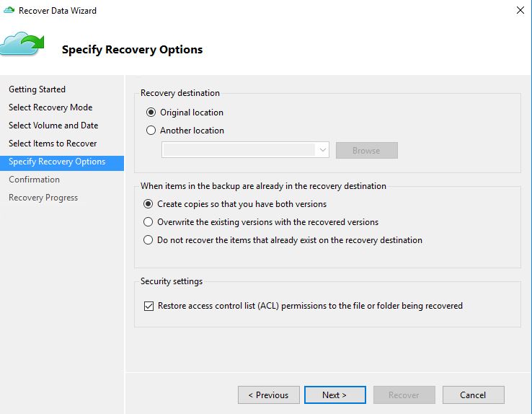Expand the recovery location dropdown arrow
This screenshot has height=414, width=532.
[x=323, y=150]
